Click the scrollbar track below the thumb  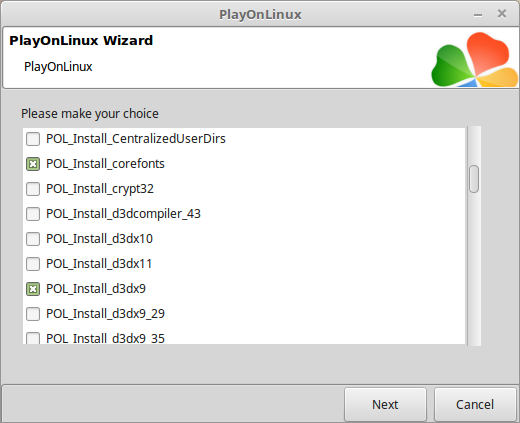474,268
